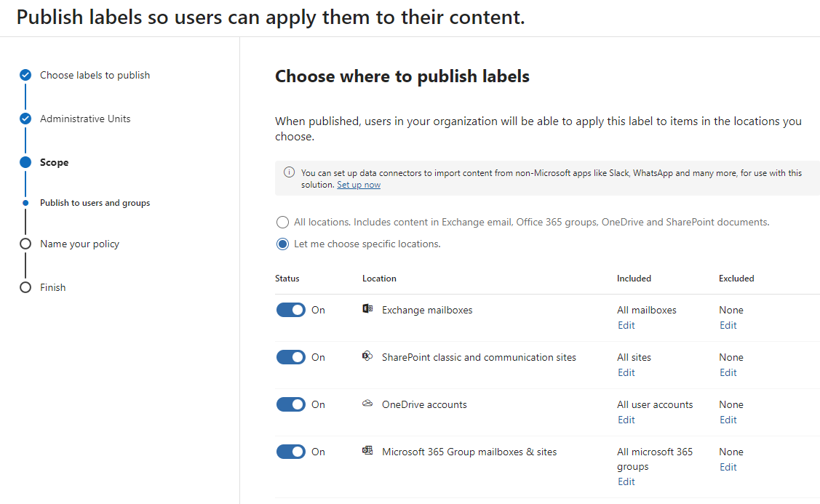Toggle Microsoft 365 Group mailboxes status
The width and height of the screenshot is (820, 504).
click(290, 452)
